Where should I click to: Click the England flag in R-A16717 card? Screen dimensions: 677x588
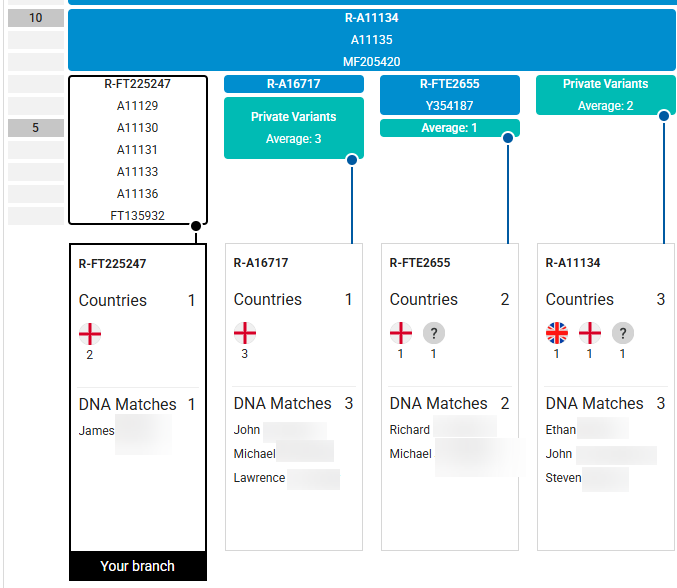(245, 333)
